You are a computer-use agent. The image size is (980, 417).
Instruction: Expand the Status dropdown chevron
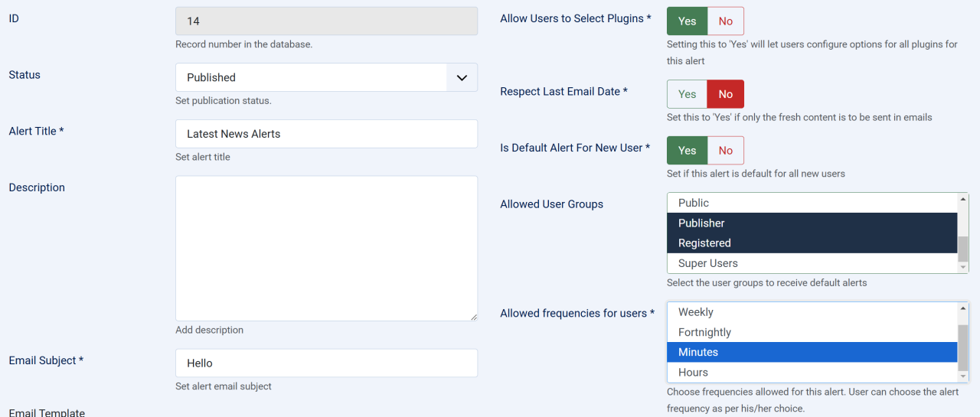(462, 77)
